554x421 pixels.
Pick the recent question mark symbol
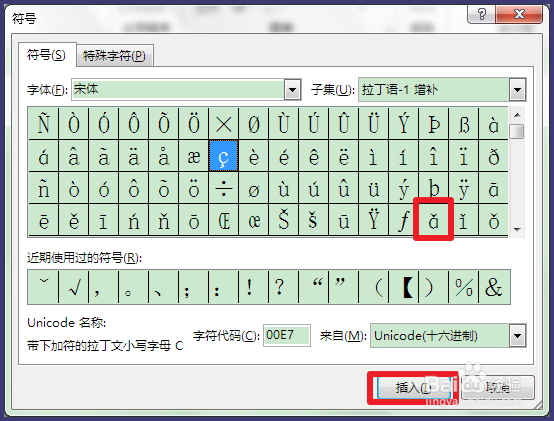click(284, 287)
